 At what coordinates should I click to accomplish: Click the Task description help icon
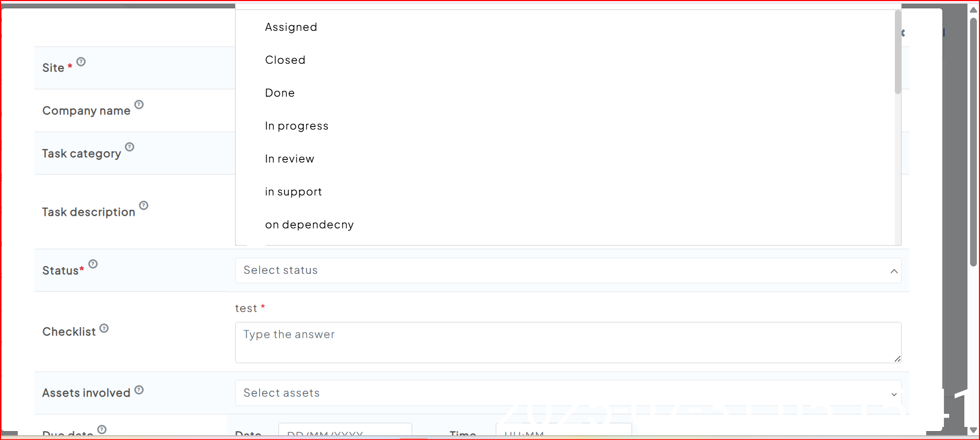[x=144, y=205]
